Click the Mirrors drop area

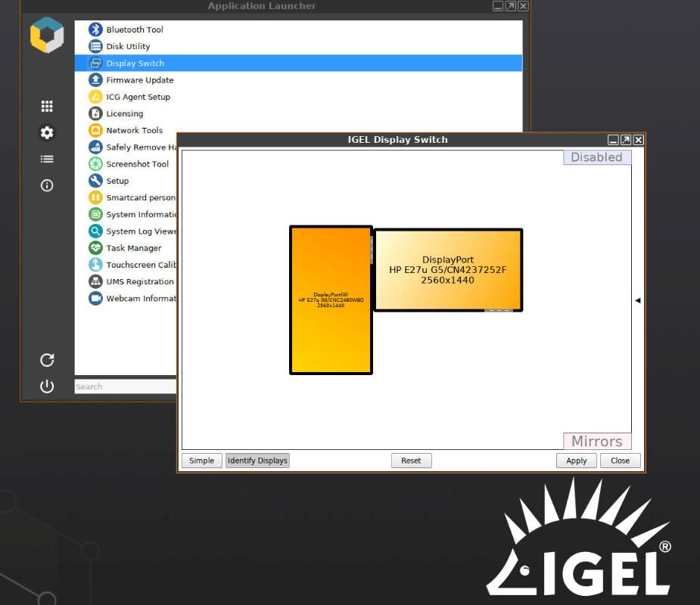click(x=597, y=441)
